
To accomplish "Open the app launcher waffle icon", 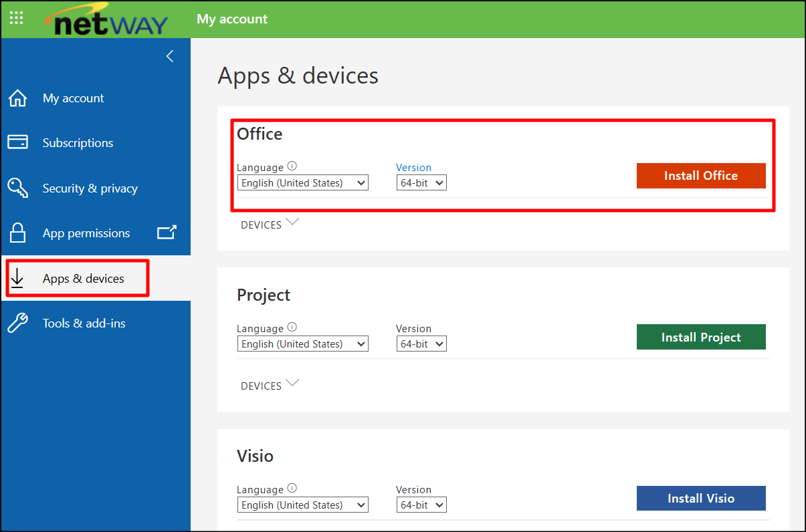I will [x=17, y=18].
